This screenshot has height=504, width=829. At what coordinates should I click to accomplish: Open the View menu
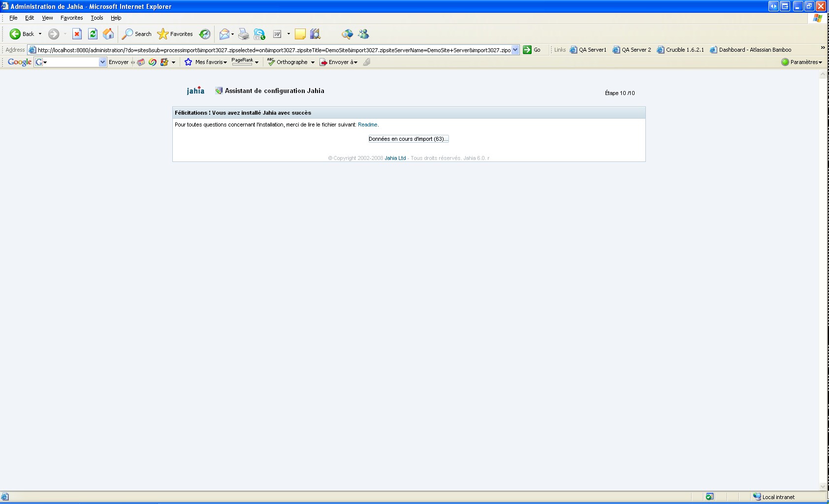click(47, 18)
